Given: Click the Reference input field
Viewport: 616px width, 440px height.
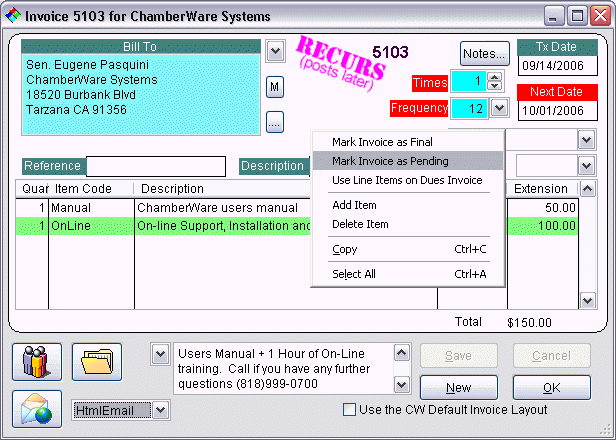Looking at the screenshot, I should pos(156,166).
